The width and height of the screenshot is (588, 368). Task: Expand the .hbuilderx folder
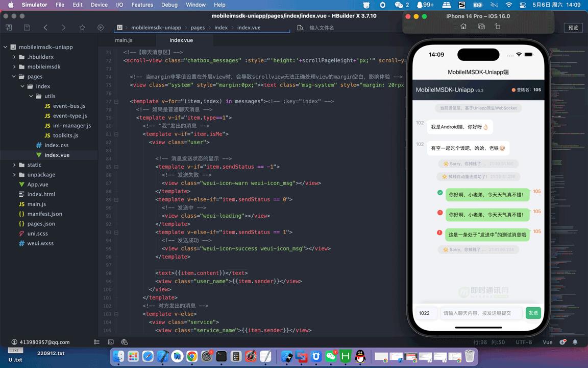click(14, 57)
